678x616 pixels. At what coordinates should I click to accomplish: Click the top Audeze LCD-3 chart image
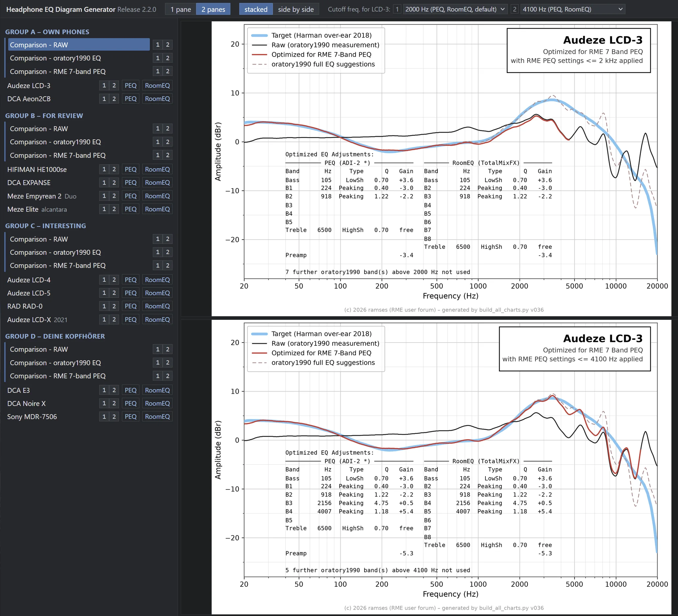pyautogui.click(x=441, y=169)
